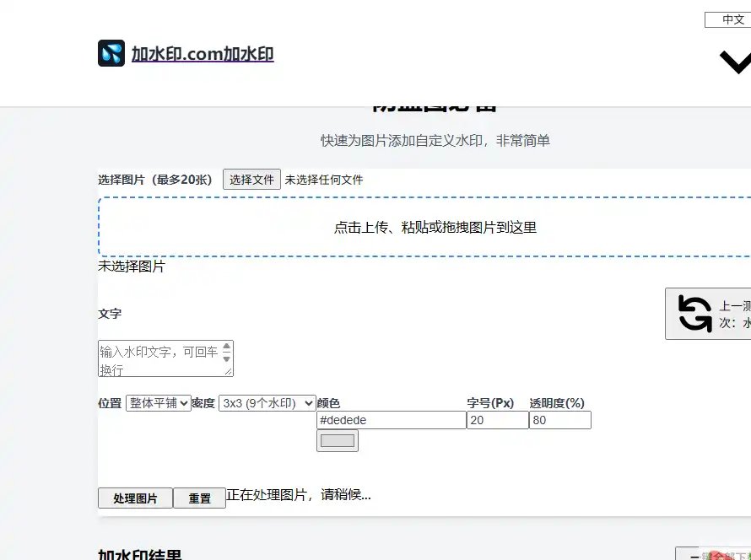Click the 未选择图片 text

point(132,267)
